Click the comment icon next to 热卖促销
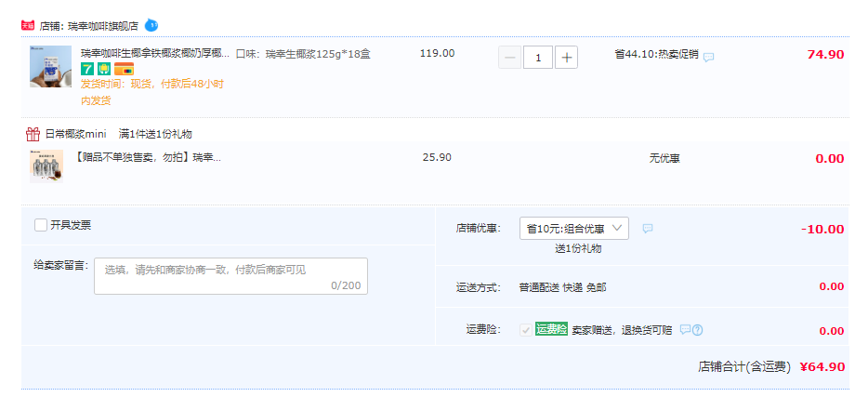The image size is (868, 397). tap(708, 57)
